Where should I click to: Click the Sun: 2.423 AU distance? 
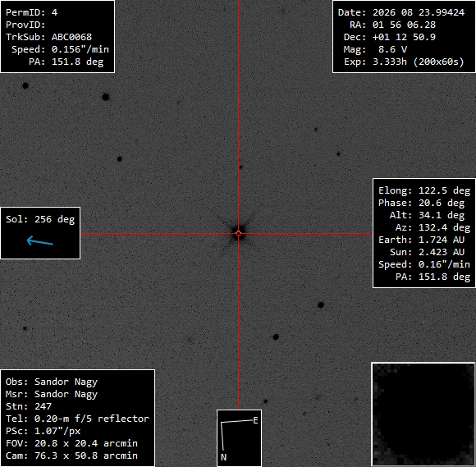[427, 252]
